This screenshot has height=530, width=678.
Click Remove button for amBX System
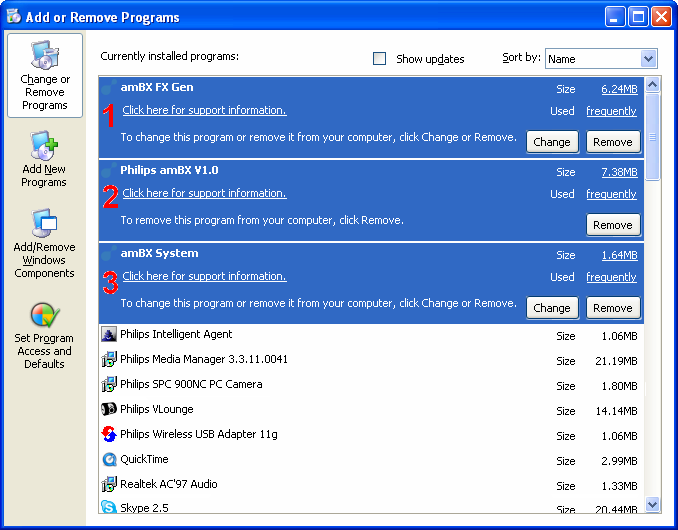tap(613, 308)
